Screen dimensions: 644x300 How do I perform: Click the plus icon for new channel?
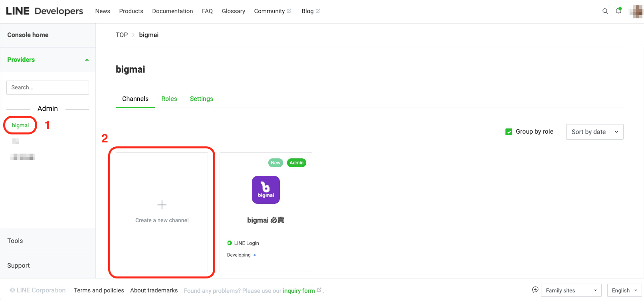[162, 205]
